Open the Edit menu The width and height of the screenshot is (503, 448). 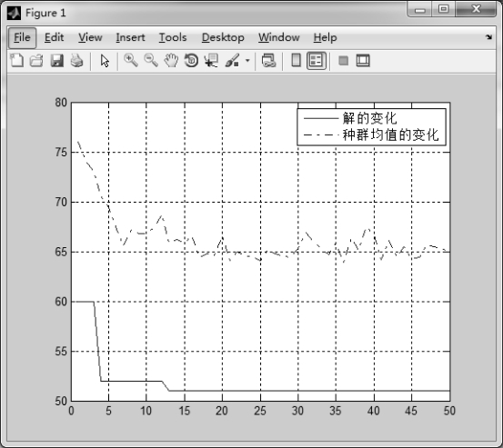54,37
